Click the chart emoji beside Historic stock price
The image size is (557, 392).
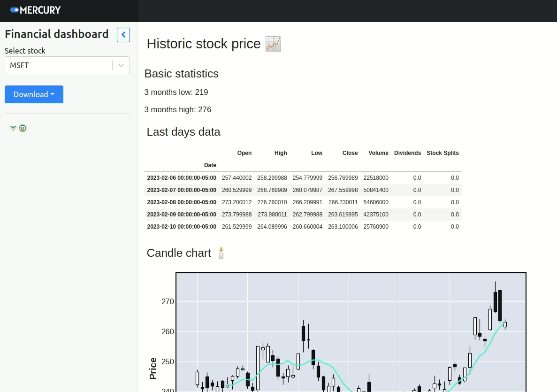tap(273, 44)
